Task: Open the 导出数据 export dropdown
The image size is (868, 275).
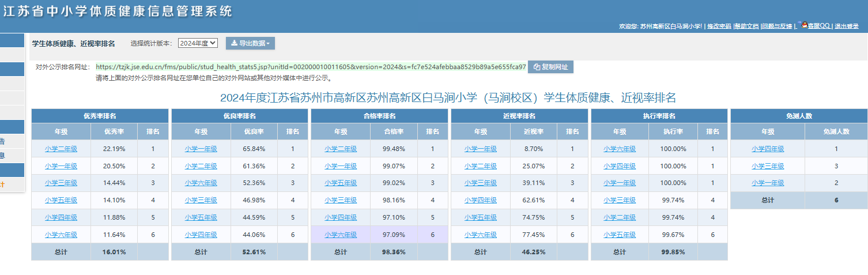Action: pos(250,43)
